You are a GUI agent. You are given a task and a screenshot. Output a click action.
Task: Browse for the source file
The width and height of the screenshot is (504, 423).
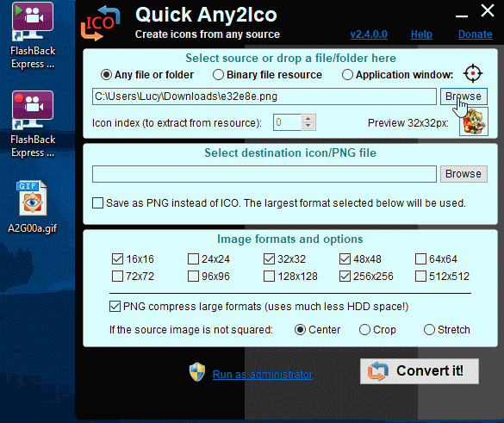pos(464,96)
